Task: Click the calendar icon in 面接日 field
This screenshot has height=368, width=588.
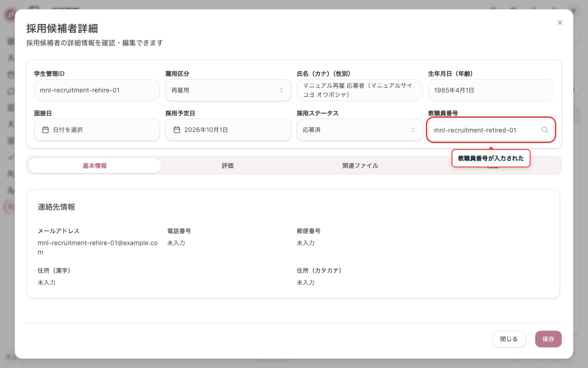Action: 45,130
